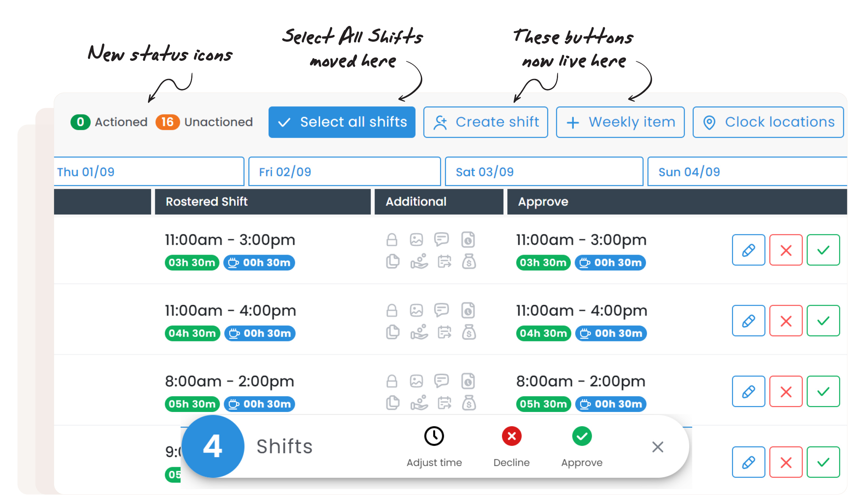
Task: Click the Adjust time clock icon
Action: (434, 436)
